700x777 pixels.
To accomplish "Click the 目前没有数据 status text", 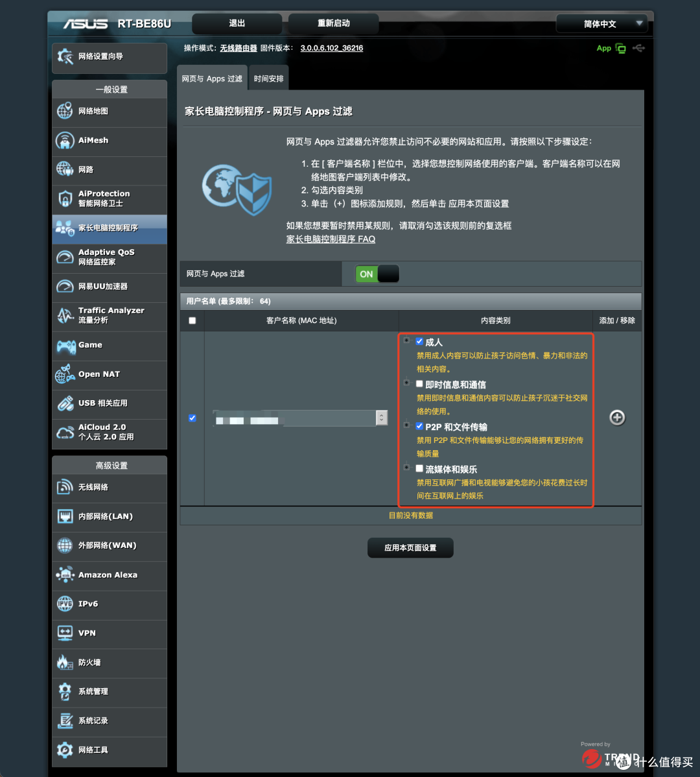I will [410, 516].
